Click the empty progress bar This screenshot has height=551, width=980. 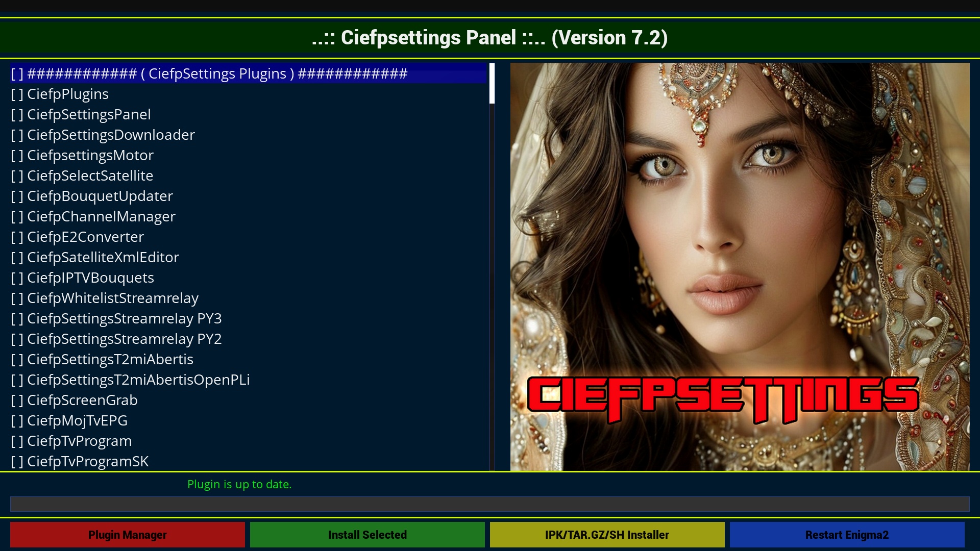(490, 504)
